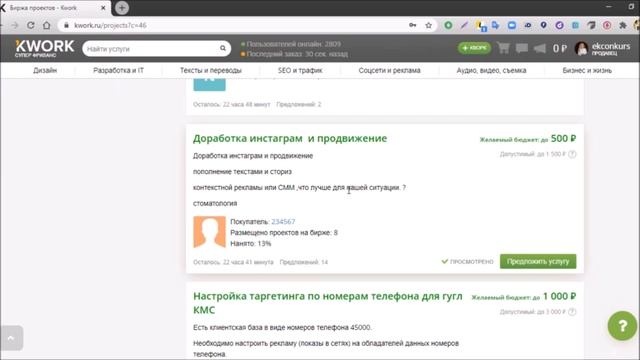
Task: Open the 'Тексты и переводы' category
Action: point(211,70)
